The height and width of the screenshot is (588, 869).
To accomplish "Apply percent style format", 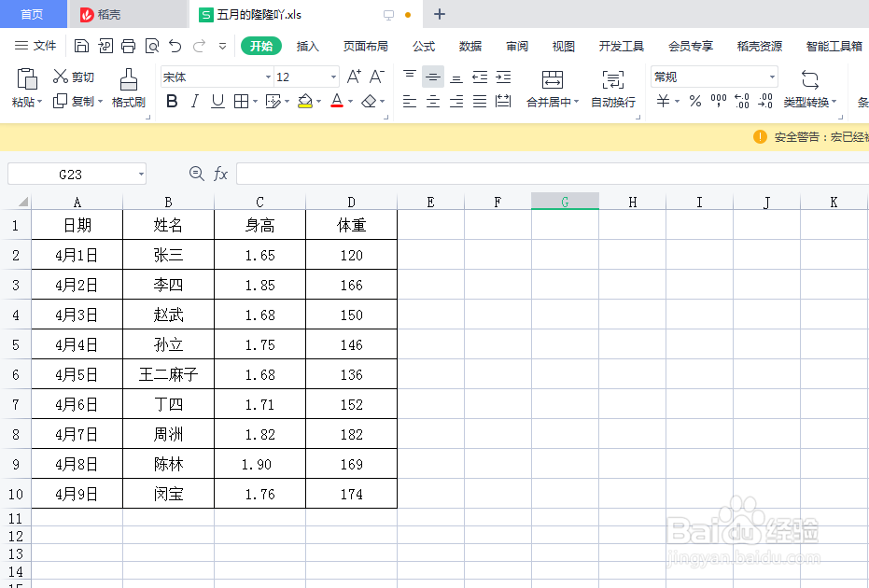I will (695, 101).
